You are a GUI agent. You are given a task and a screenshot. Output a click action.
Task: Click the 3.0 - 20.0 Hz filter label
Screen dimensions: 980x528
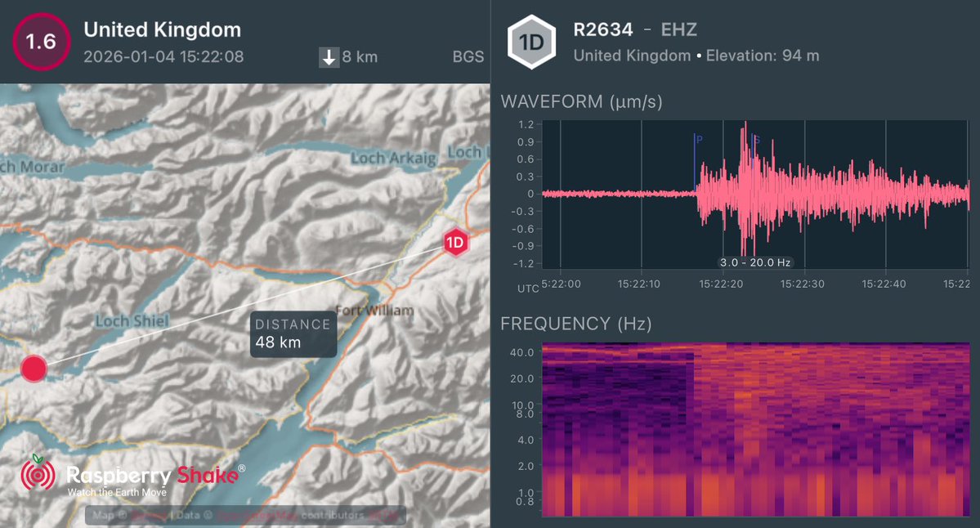(755, 262)
